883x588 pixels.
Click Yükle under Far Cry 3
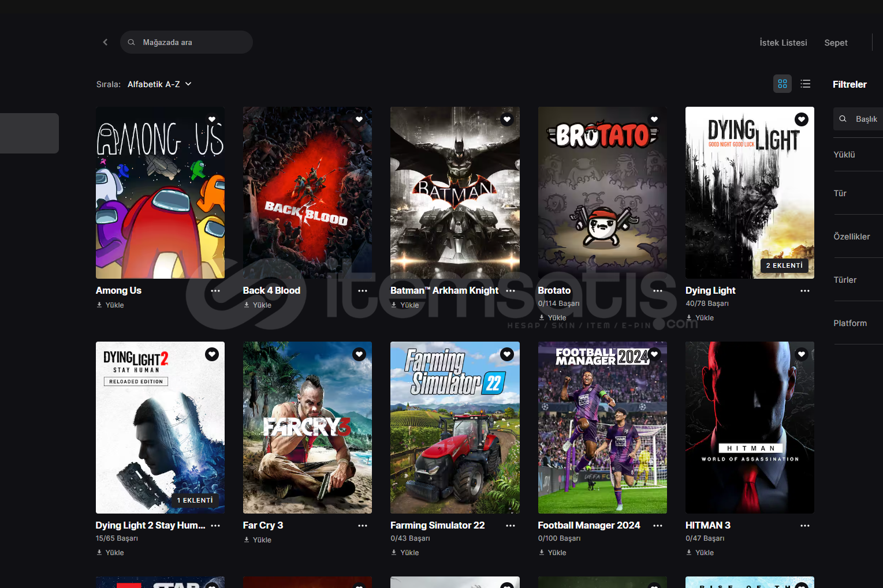point(258,540)
